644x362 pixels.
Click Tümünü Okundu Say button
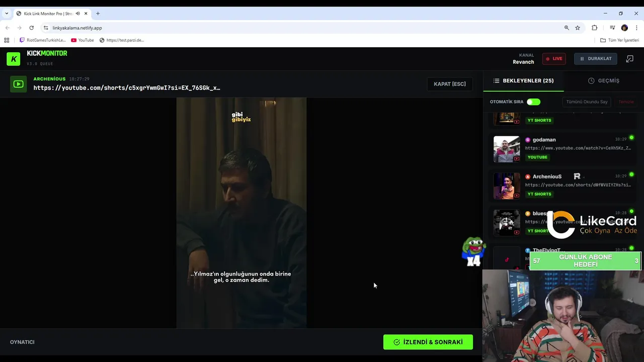[587, 102]
